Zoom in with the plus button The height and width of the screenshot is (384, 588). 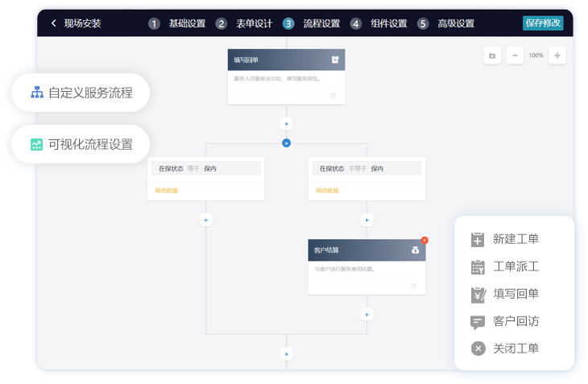[x=557, y=56]
